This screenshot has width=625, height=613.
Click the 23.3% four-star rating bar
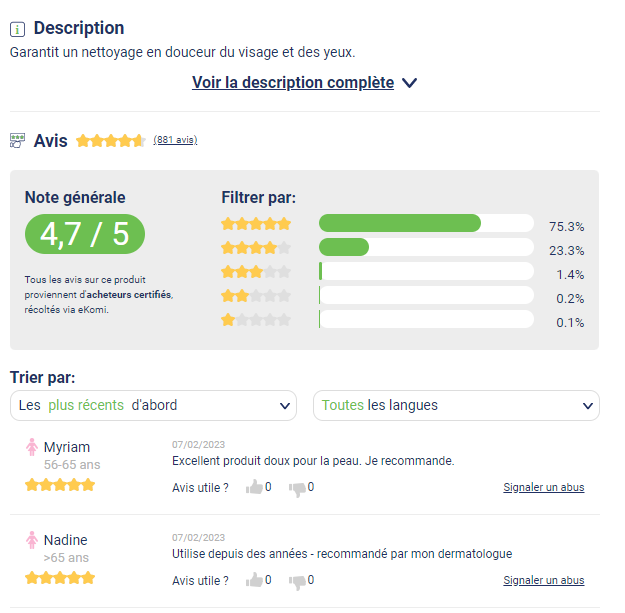click(x=426, y=247)
